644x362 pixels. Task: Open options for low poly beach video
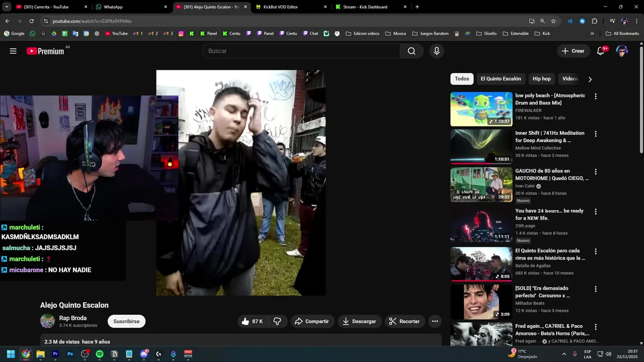[596, 96]
